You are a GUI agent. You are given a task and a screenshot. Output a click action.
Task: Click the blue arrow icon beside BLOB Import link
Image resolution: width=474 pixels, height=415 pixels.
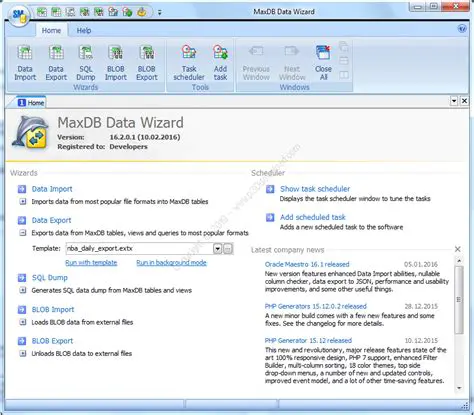[x=22, y=310]
